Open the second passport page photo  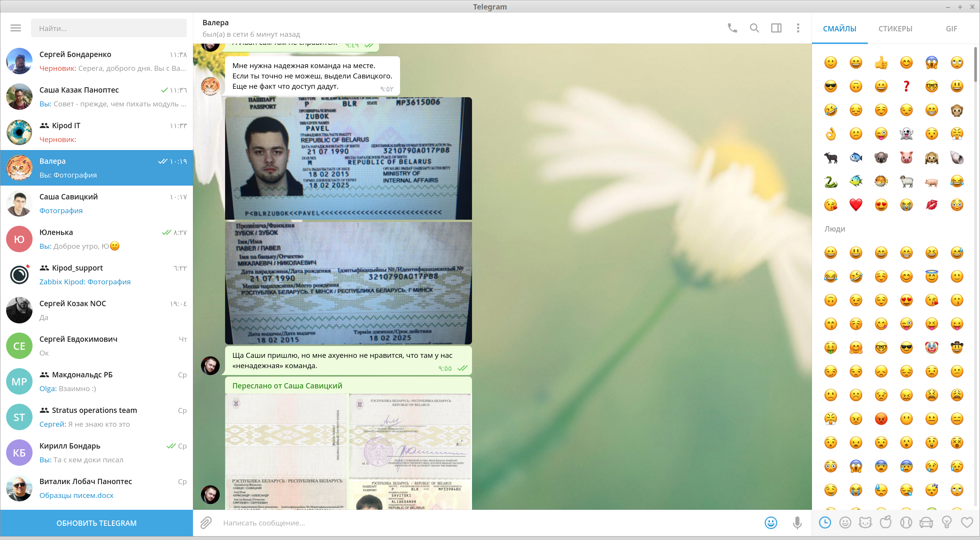coord(348,283)
